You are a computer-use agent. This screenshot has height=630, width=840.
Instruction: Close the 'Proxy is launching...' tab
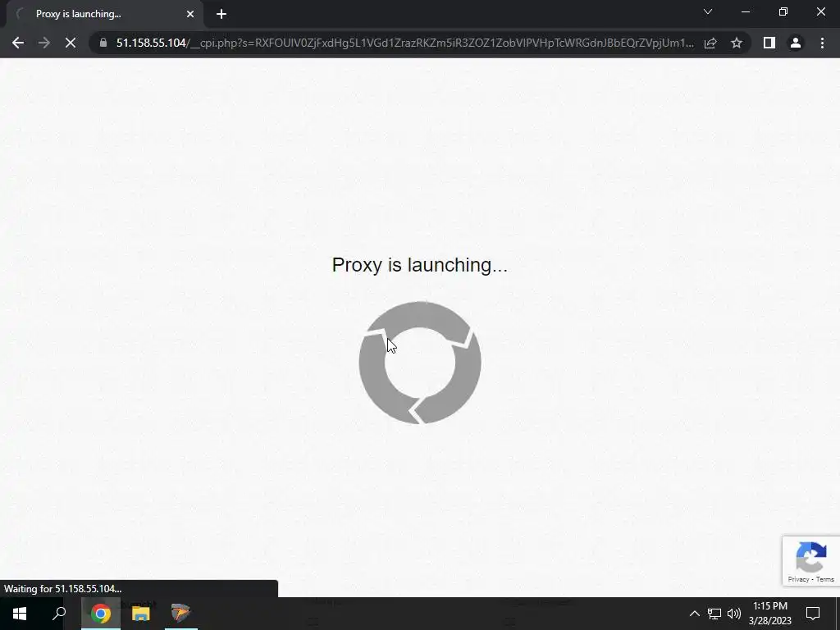click(x=190, y=14)
